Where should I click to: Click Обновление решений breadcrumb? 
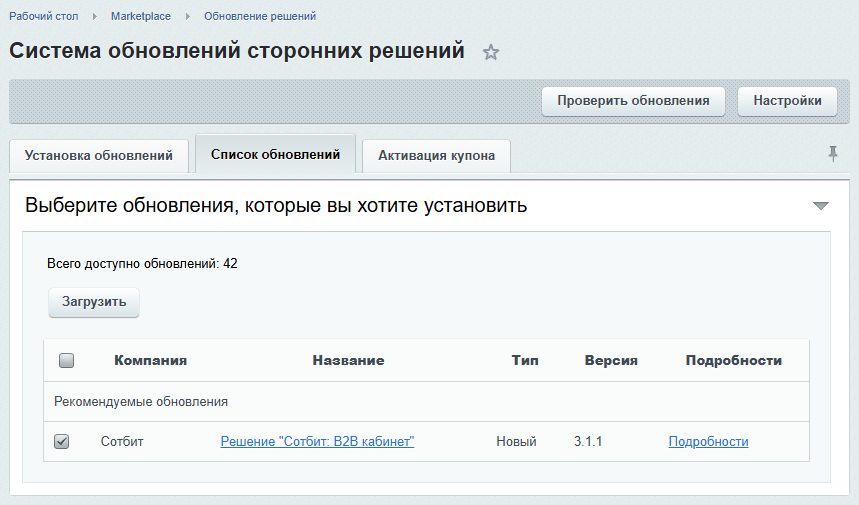(260, 16)
